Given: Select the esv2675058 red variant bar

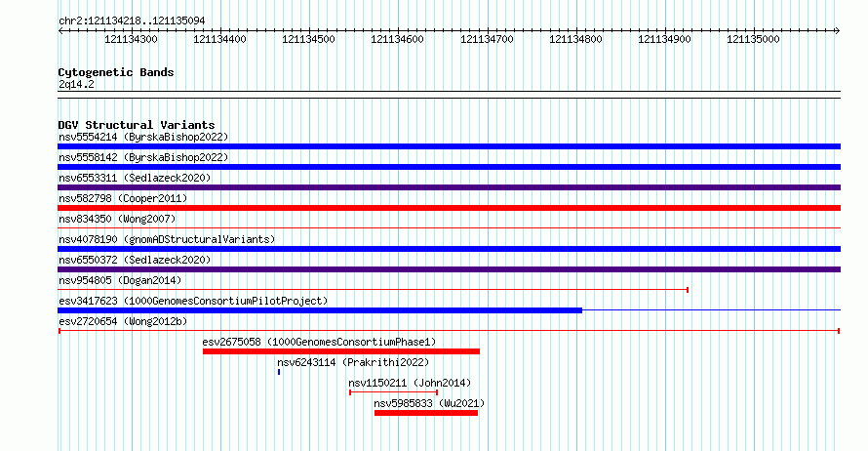Looking at the screenshot, I should click(x=341, y=351).
